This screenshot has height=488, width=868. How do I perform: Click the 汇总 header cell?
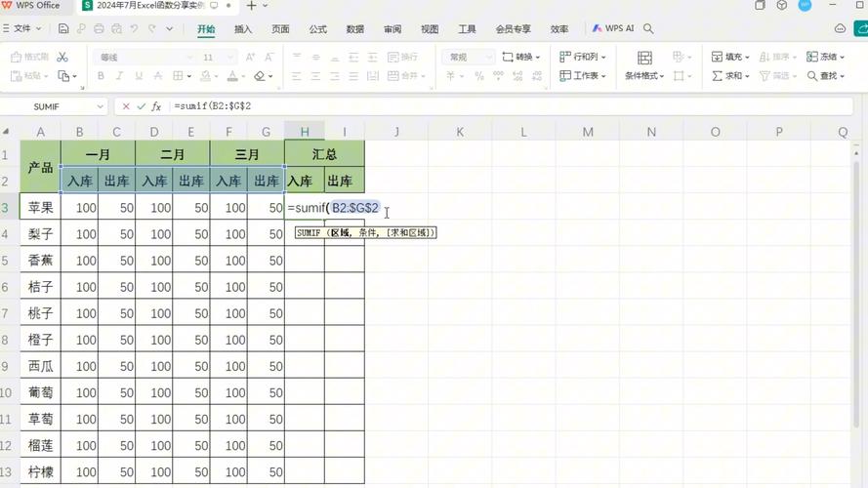324,154
